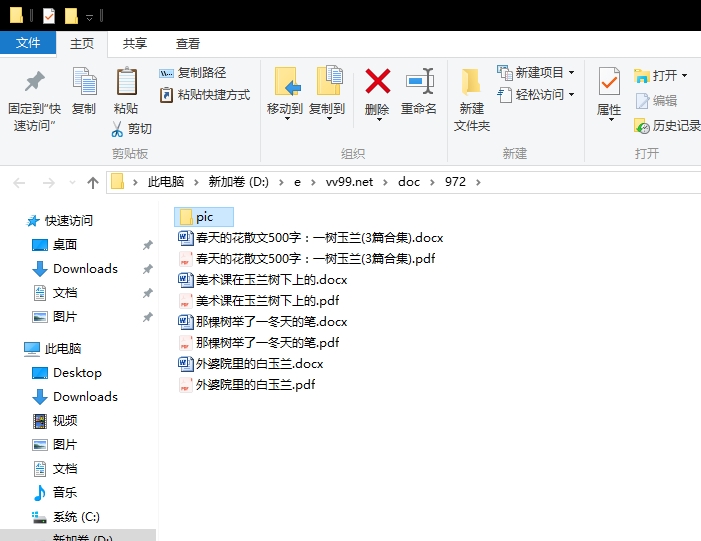Choose Paste shortcut (粘贴快捷方式)
Screen dimensions: 701x541
[205, 94]
